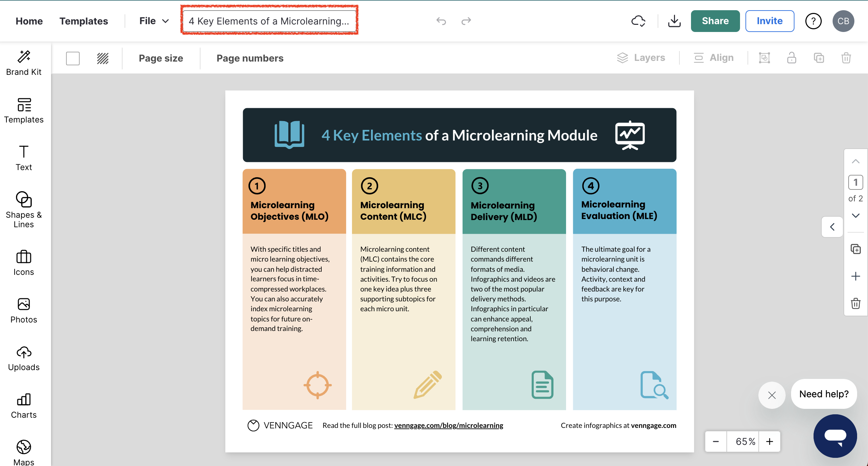This screenshot has width=868, height=466.
Task: Switch to Templates in the top bar
Action: [84, 21]
